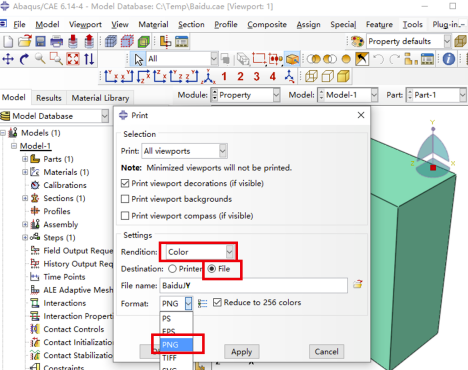468x370 pixels.
Task: Open the Viewport menu
Action: tap(85, 24)
